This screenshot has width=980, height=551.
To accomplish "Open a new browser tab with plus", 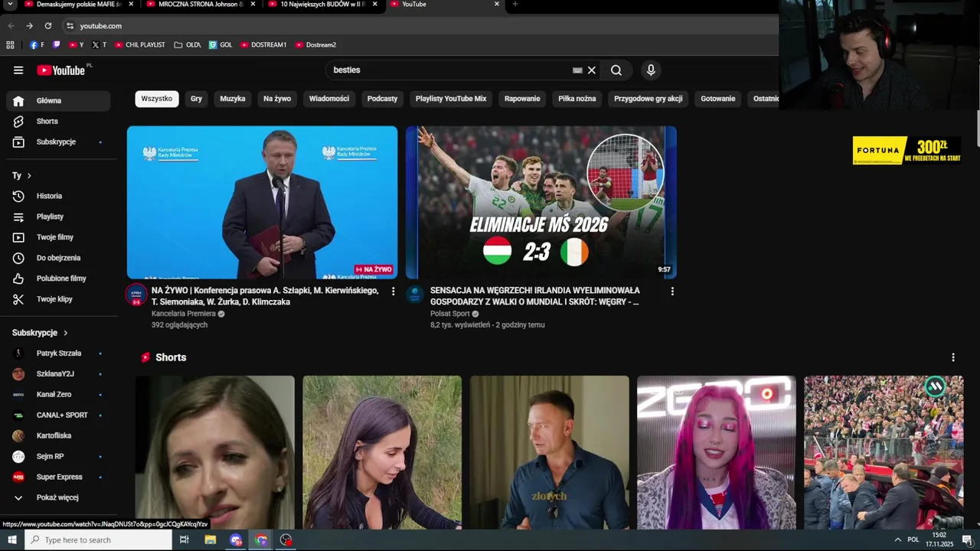I will (514, 5).
